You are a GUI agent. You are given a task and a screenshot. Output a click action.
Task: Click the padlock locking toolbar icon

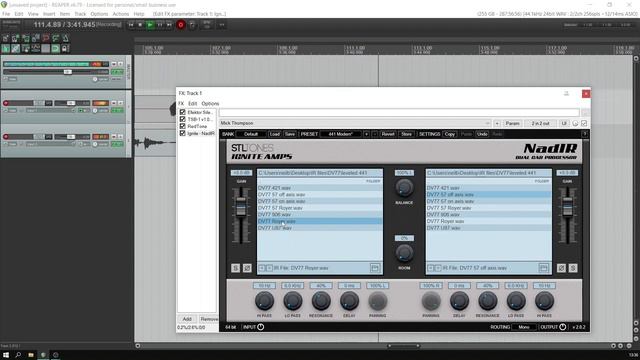pos(65,49)
